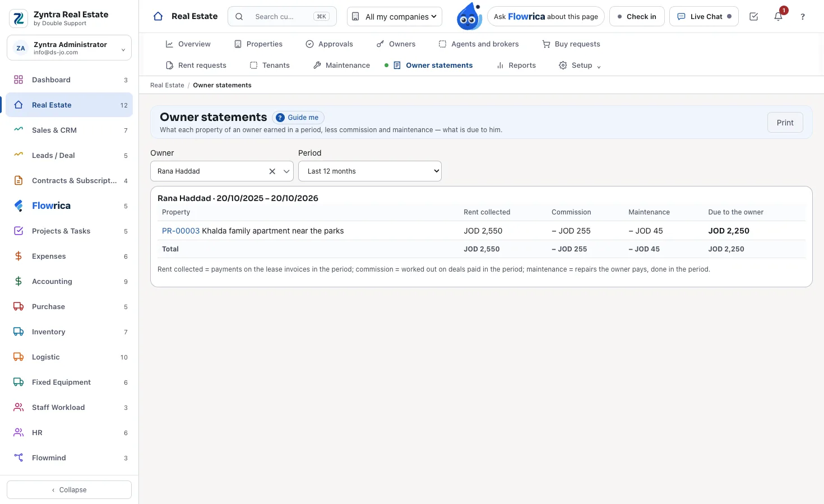The image size is (824, 504).
Task: Open the notifications bell icon
Action: point(778,16)
